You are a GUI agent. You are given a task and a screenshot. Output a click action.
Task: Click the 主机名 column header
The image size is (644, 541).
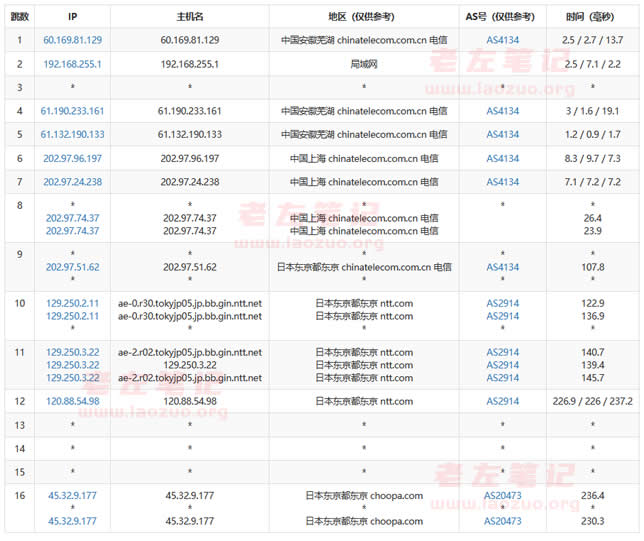189,17
